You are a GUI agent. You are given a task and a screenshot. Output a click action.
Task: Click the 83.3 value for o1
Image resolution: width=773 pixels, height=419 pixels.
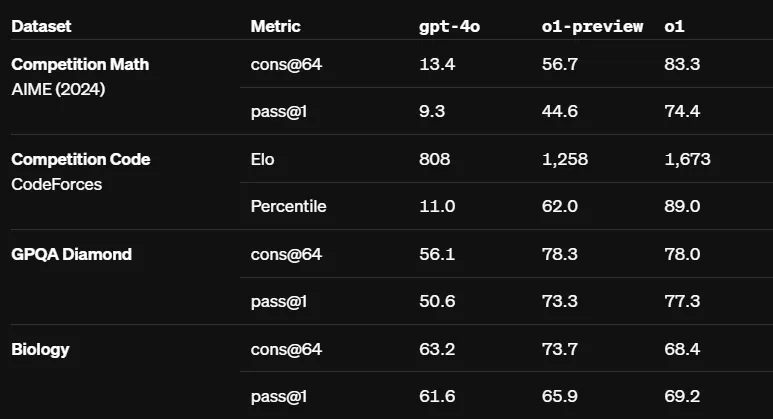pos(681,64)
